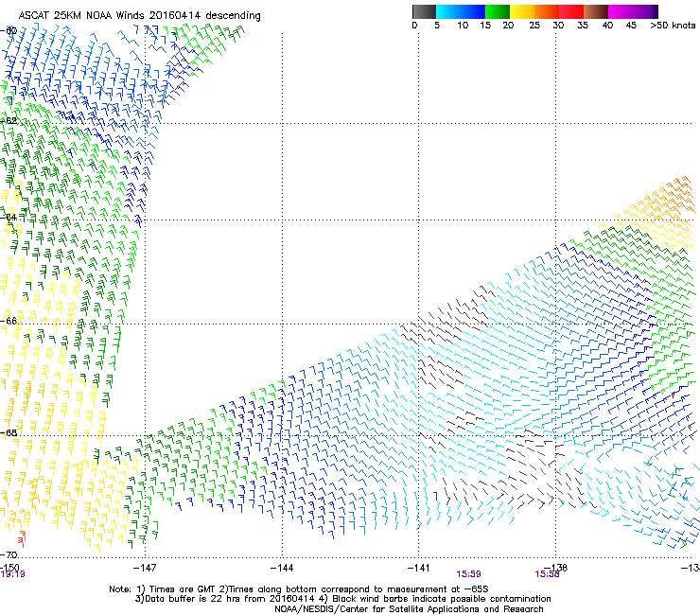Screen dimensions: 700x615
Task: Click the gray 0-5 knots legend segment
Action: click(x=424, y=11)
